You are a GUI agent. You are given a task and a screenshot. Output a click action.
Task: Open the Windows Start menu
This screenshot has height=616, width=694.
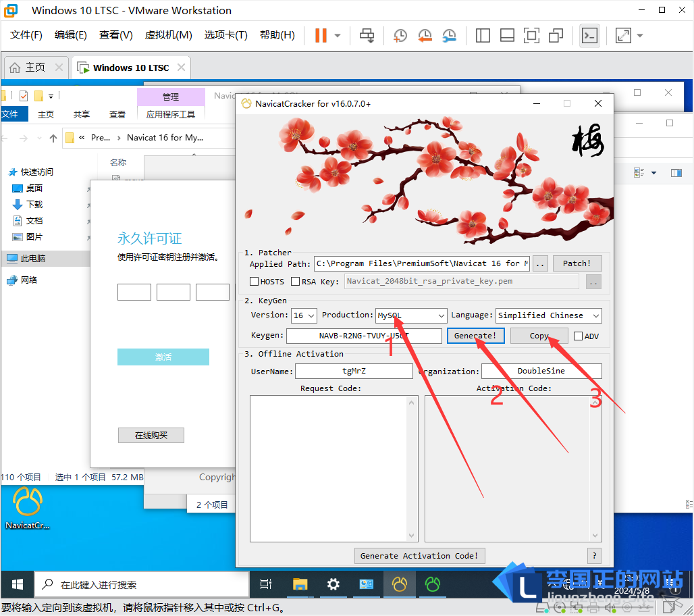pyautogui.click(x=18, y=584)
